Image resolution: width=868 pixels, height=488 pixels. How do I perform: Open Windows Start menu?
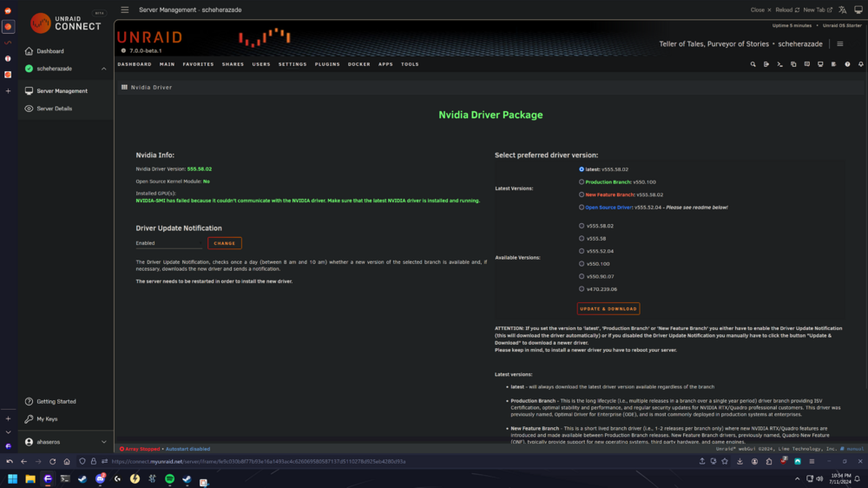[12, 478]
